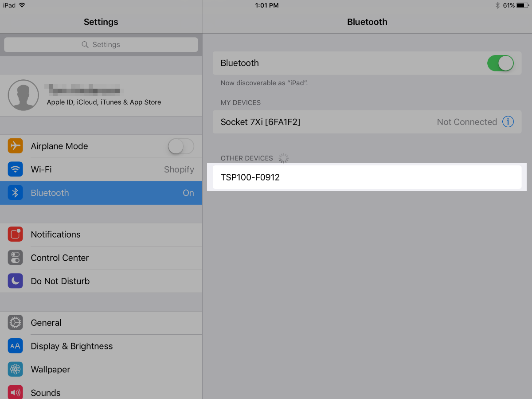
Task: Tap the Settings search field
Action: pyautogui.click(x=101, y=45)
